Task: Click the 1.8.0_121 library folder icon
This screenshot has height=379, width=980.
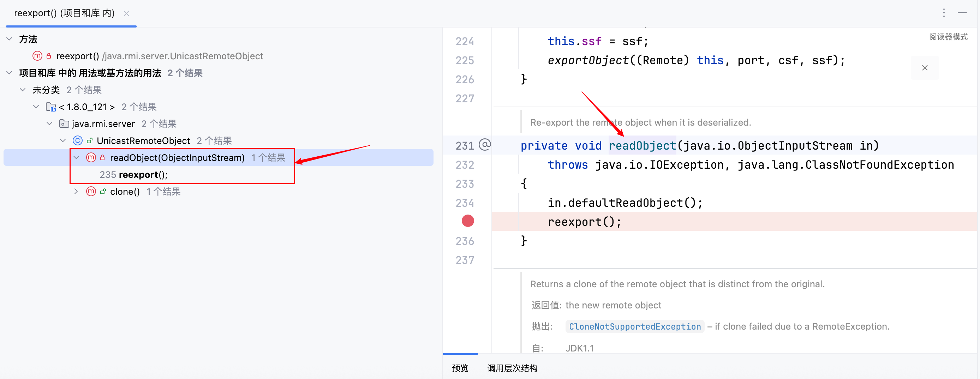Action: point(50,107)
